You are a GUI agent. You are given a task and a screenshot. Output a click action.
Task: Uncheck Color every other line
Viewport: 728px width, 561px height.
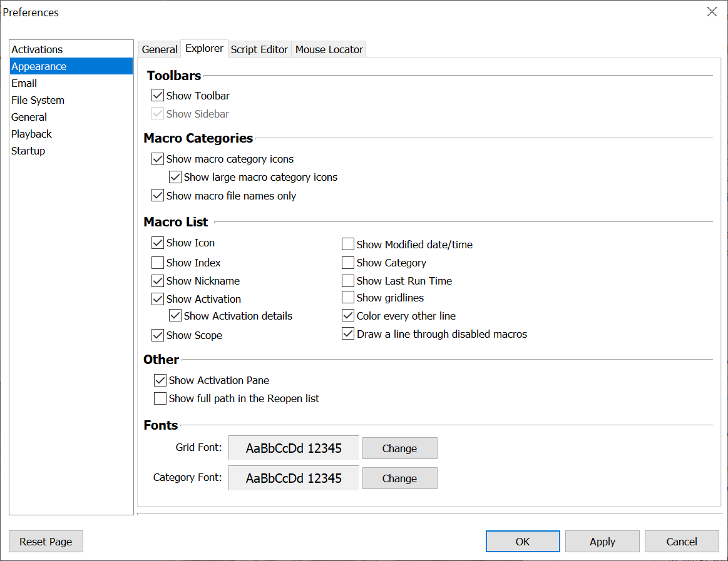click(348, 316)
